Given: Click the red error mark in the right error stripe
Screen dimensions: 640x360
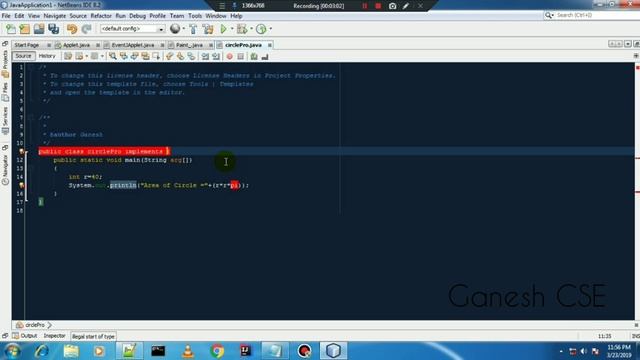Looking at the screenshot, I should [x=638, y=67].
